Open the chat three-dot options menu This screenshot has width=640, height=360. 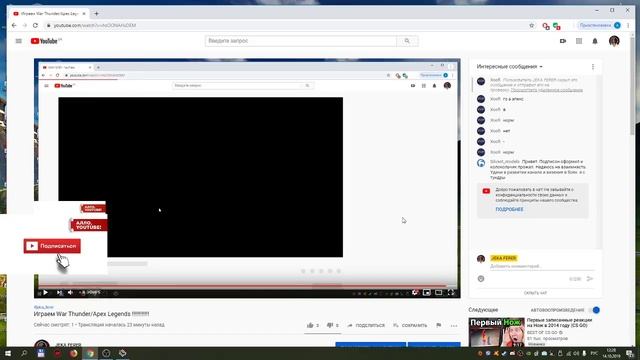[593, 67]
